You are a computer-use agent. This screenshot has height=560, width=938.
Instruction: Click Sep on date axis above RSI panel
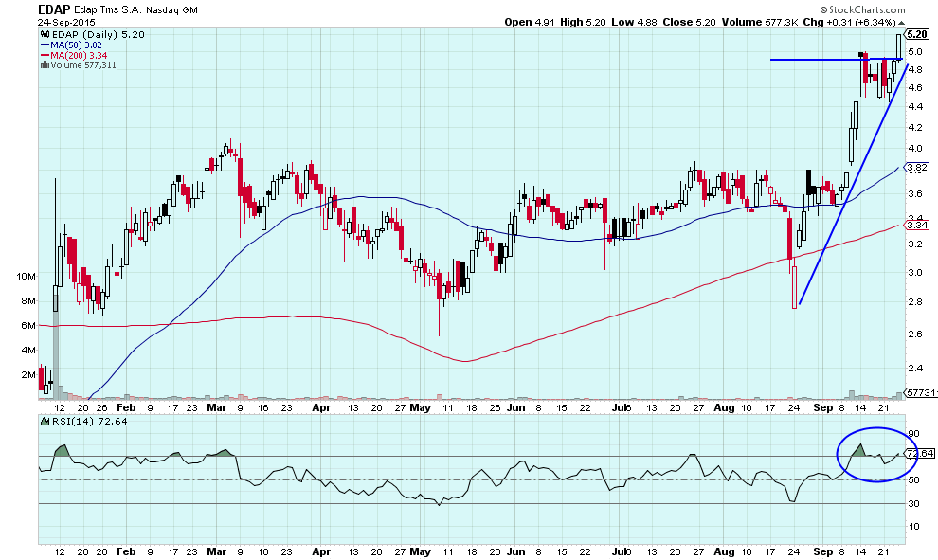coord(823,408)
